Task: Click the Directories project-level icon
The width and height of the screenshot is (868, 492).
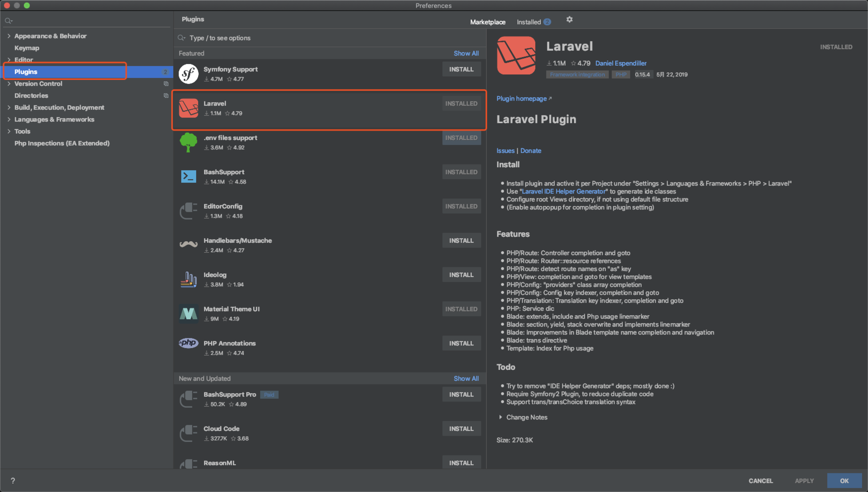Action: (166, 96)
